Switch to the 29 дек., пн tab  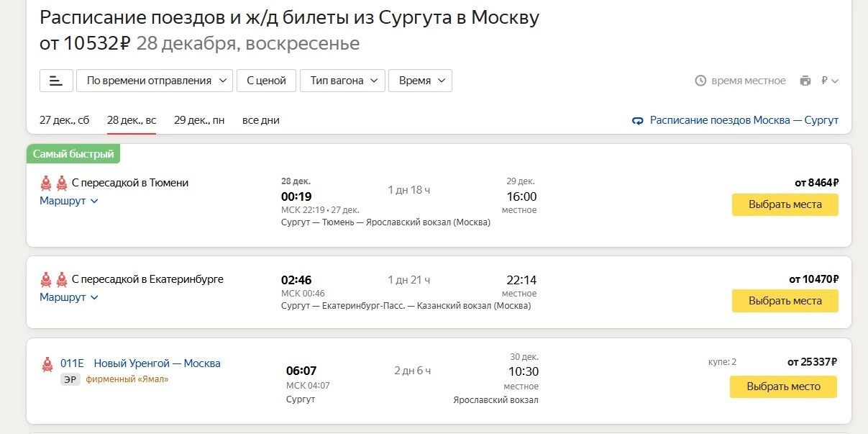[x=199, y=120]
